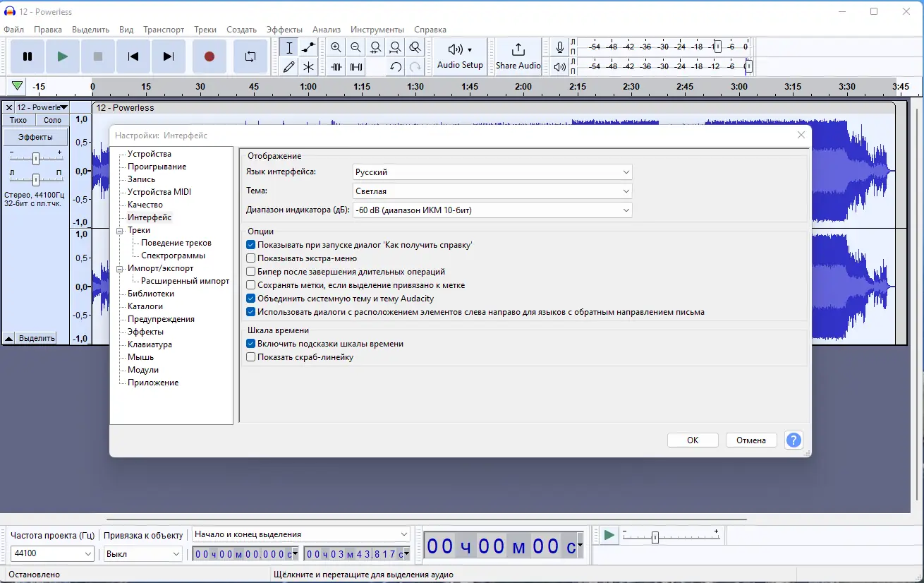924x583 pixels.
Task: Select 'Клавиатура' in the settings tree
Action: coord(150,344)
